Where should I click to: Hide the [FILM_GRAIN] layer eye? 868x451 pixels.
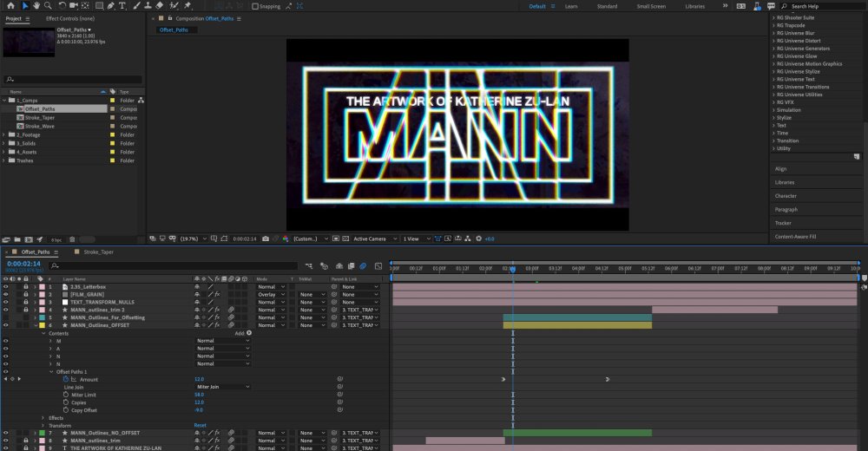point(6,295)
